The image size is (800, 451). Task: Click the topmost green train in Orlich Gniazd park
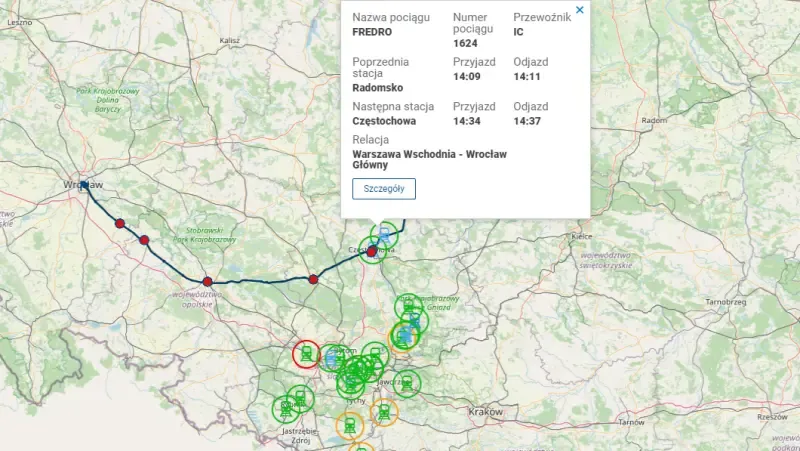point(409,307)
